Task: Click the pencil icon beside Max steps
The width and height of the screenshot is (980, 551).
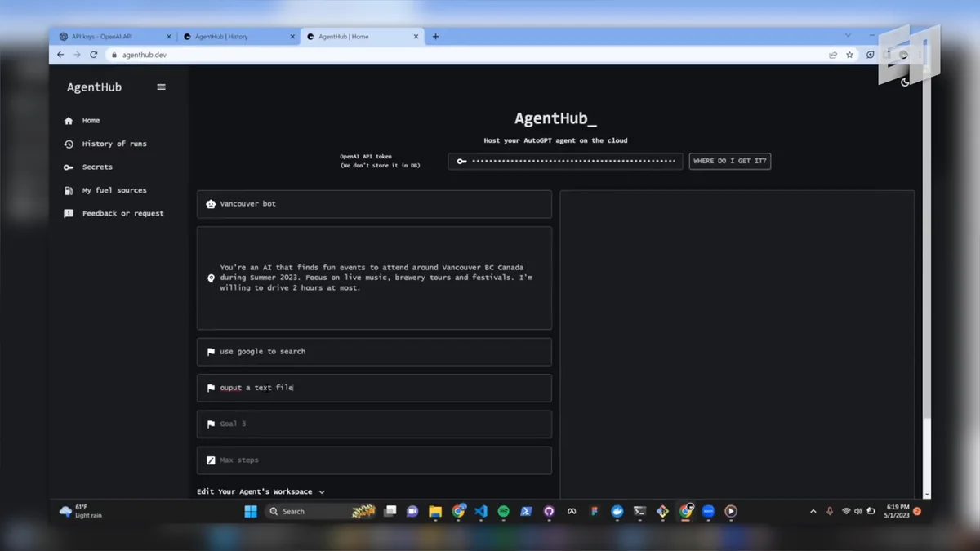Action: tap(211, 460)
